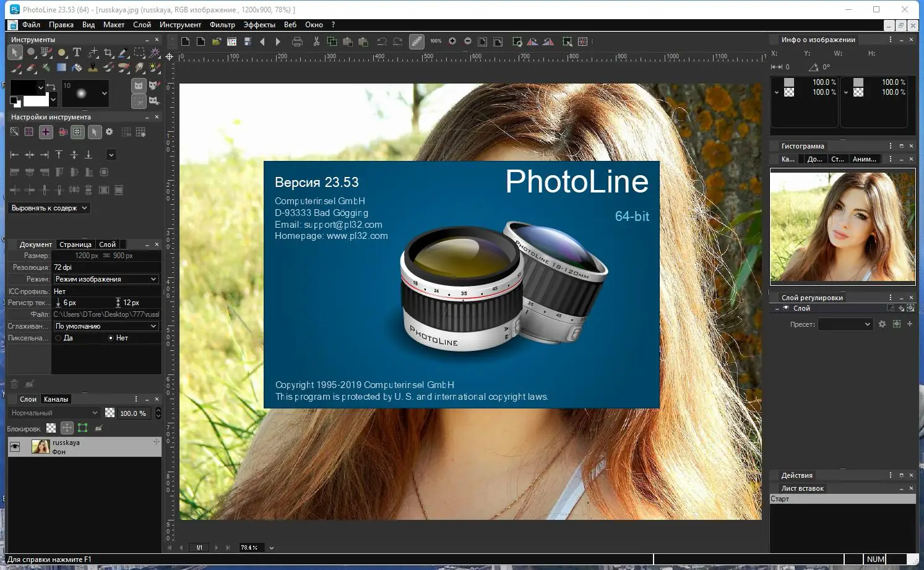Click the layer opacity 100.0 % field

tap(133, 413)
